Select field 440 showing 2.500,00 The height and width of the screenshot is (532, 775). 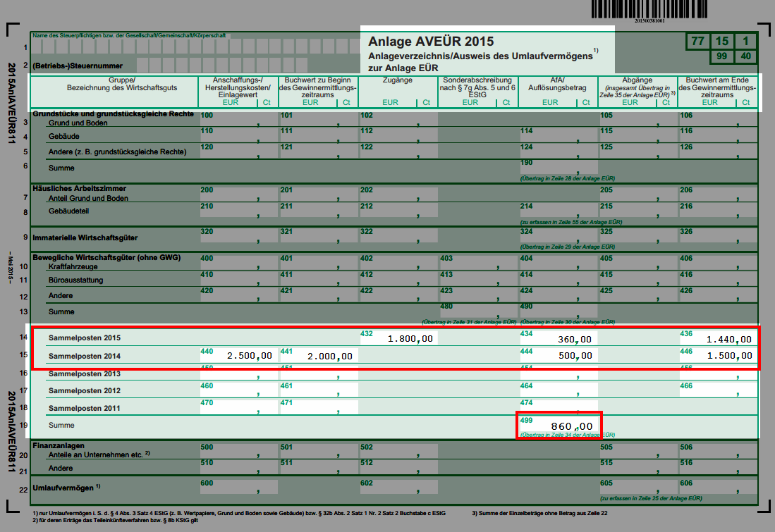(x=238, y=356)
